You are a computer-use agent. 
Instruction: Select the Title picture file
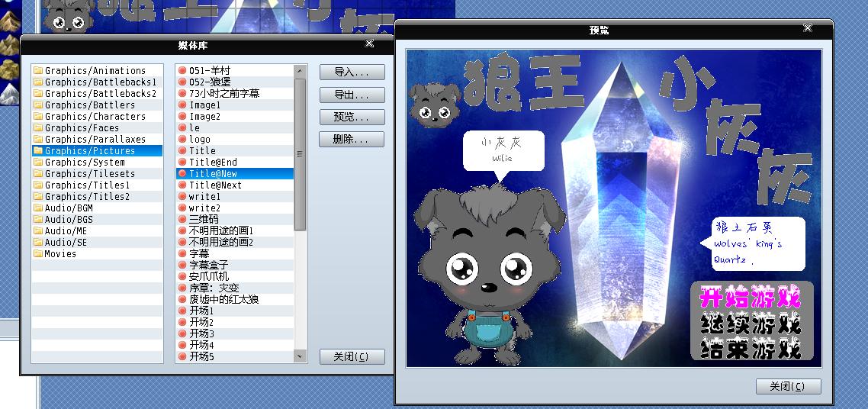[235, 150]
